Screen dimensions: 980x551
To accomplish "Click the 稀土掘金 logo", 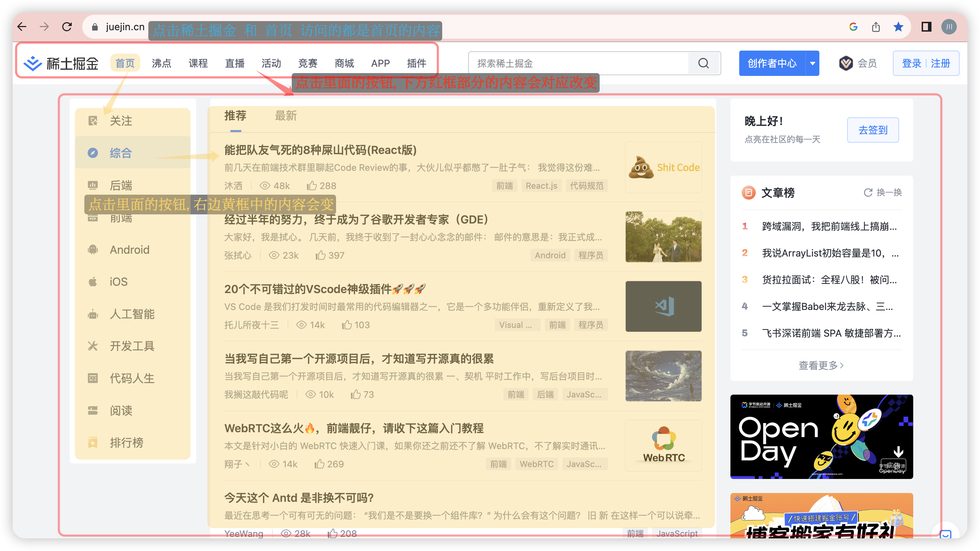I will tap(61, 63).
